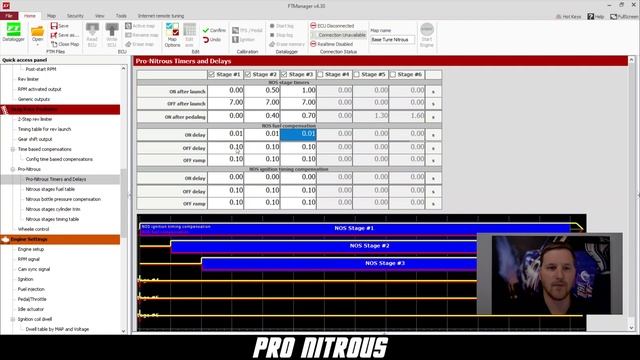The image size is (640, 360).
Task: Open the Help icon
Action: [x=591, y=16]
